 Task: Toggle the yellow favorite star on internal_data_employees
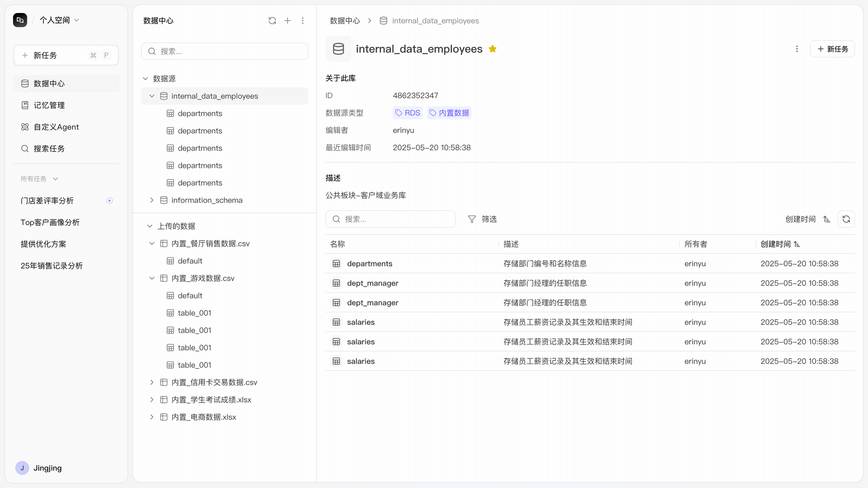pos(492,49)
